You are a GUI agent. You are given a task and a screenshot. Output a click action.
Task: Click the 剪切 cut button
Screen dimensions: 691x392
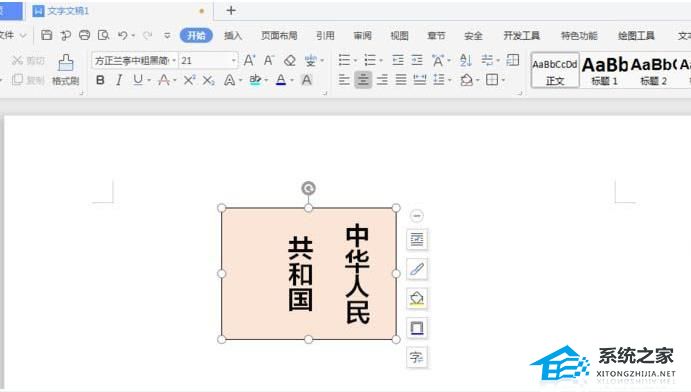pyautogui.click(x=28, y=60)
